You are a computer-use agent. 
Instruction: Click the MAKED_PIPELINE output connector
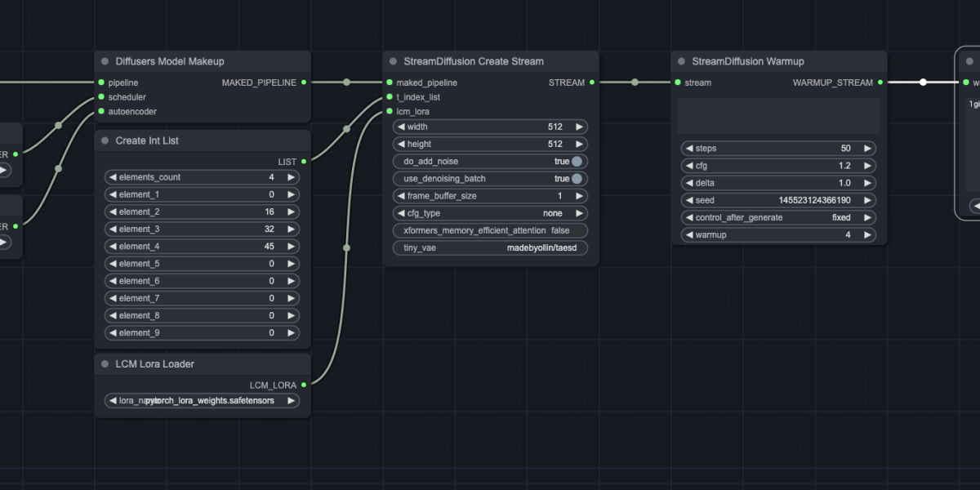(304, 82)
